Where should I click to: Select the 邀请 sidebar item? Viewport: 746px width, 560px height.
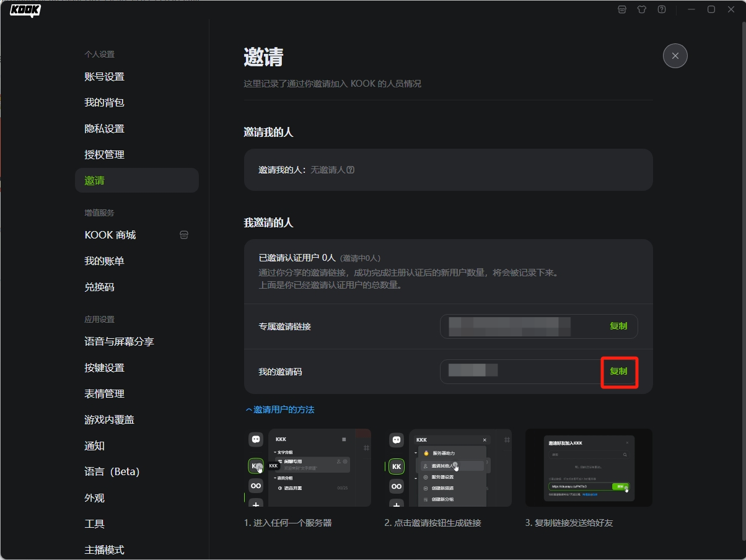[x=137, y=180]
